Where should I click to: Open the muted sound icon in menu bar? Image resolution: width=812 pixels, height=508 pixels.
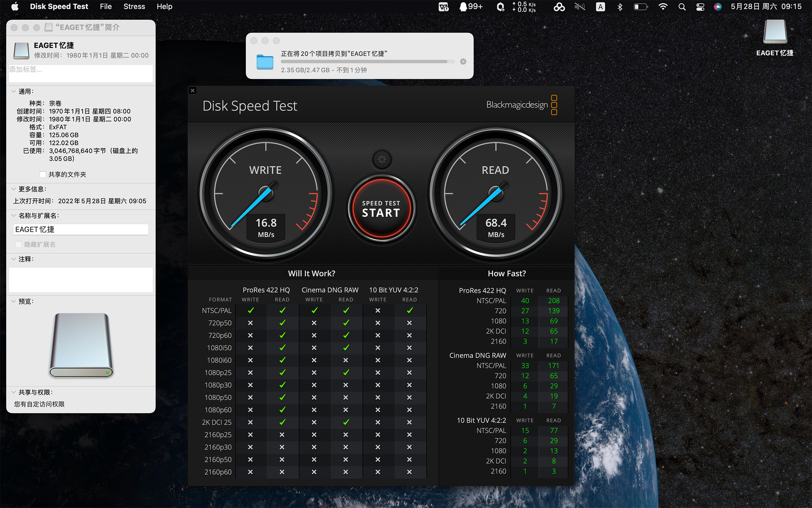coord(580,7)
